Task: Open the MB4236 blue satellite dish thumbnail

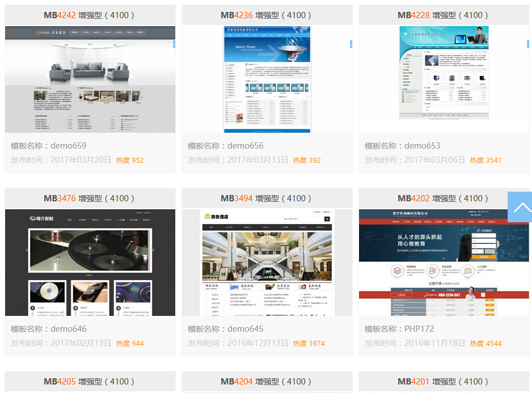Action: (267, 79)
